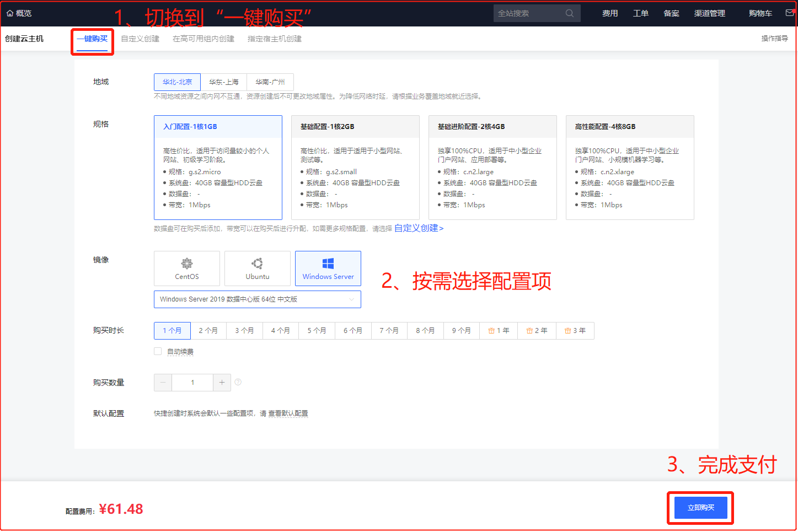Select 基础配置-1核2GB spec card

[x=355, y=168]
